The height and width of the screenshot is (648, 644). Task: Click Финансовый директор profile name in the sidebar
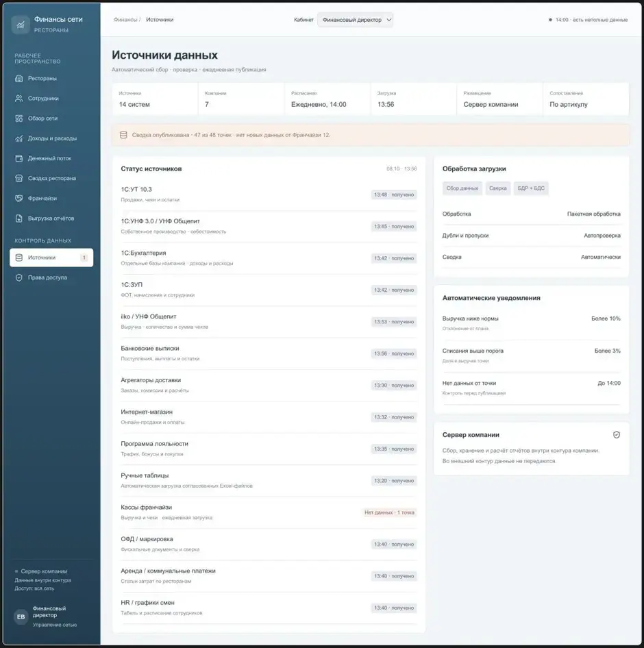coord(49,612)
